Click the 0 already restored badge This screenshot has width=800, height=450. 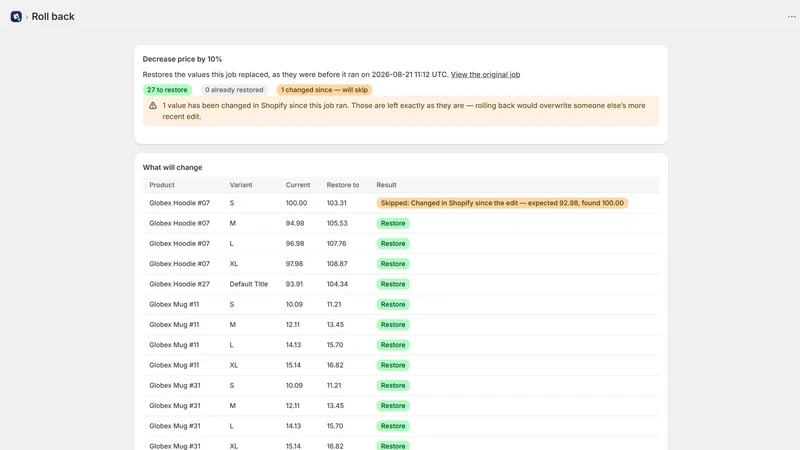[x=234, y=90]
